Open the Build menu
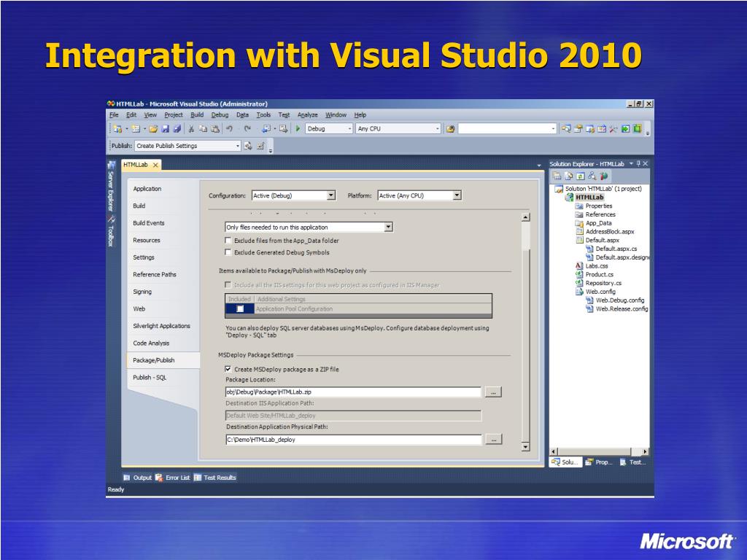Image resolution: width=747 pixels, height=560 pixels. pyautogui.click(x=197, y=114)
